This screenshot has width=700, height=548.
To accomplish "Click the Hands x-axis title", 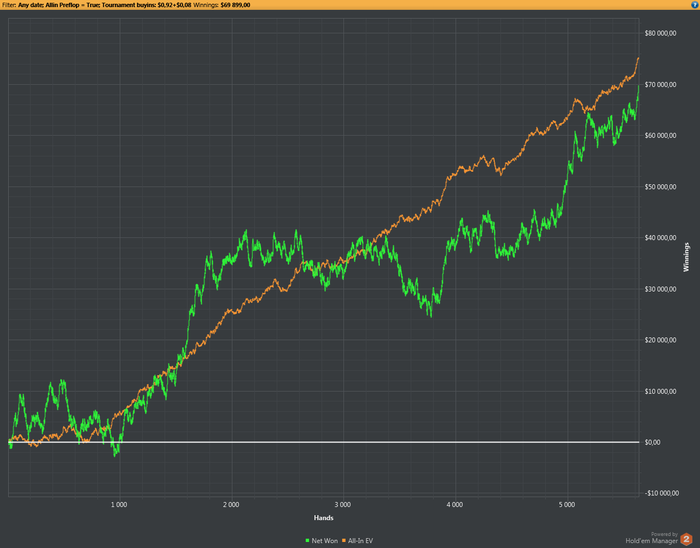I will 324,518.
